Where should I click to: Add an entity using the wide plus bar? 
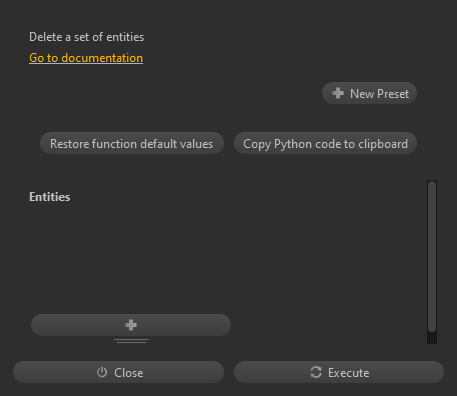[x=131, y=325]
